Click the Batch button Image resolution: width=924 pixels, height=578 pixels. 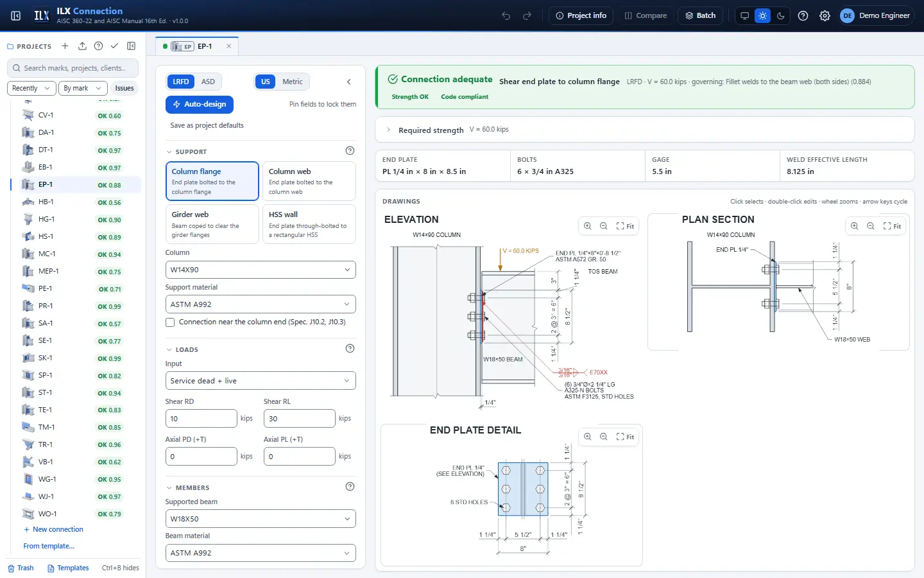700,15
